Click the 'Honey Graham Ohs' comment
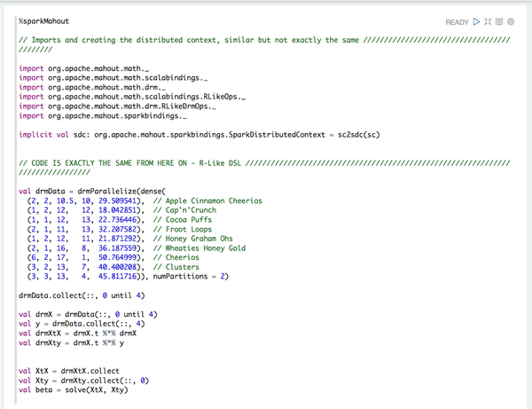 [x=193, y=239]
